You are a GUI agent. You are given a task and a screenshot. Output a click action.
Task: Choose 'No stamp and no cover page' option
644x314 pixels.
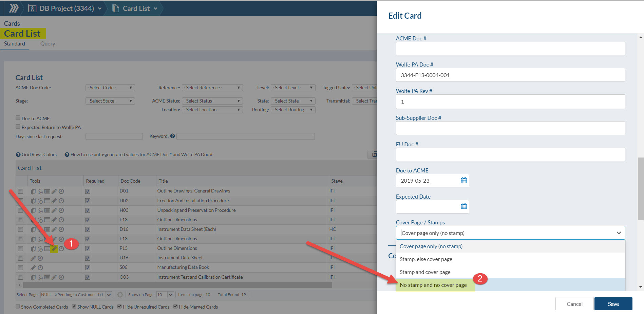510,285
